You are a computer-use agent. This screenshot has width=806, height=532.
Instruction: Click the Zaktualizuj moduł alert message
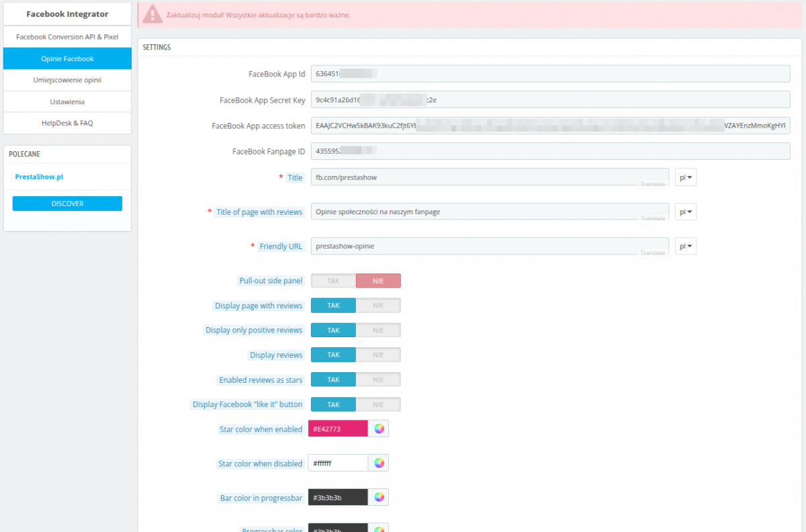[259, 15]
